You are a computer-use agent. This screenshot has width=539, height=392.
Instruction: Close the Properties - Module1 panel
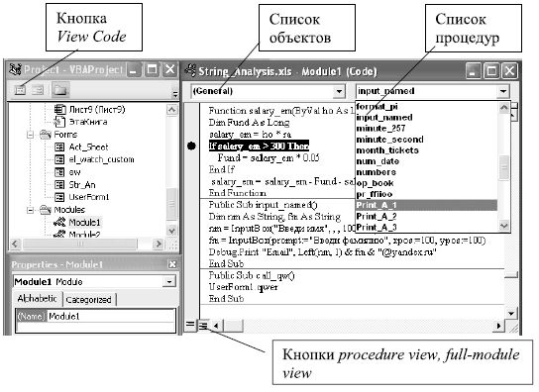[x=172, y=264]
